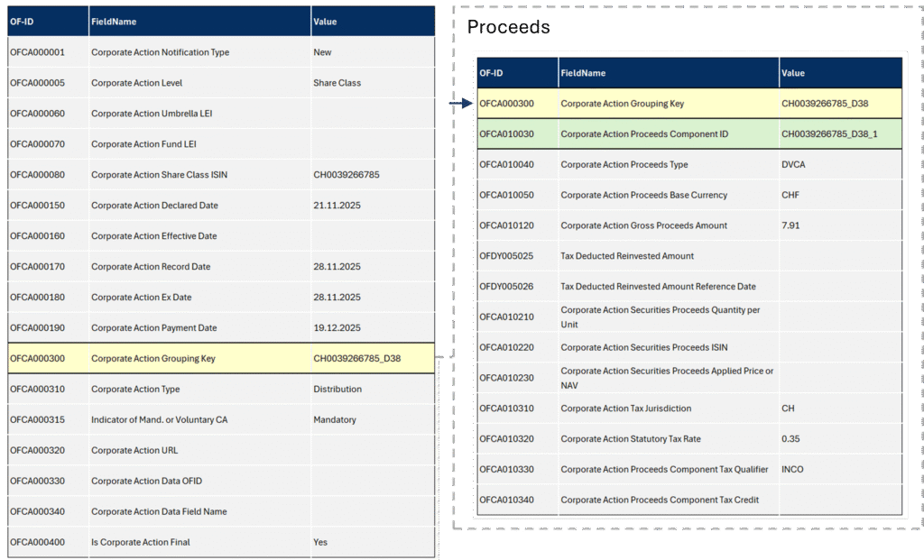Click the Tax Jurisdiction value CH
The width and height of the screenshot is (924, 560).
(x=788, y=409)
